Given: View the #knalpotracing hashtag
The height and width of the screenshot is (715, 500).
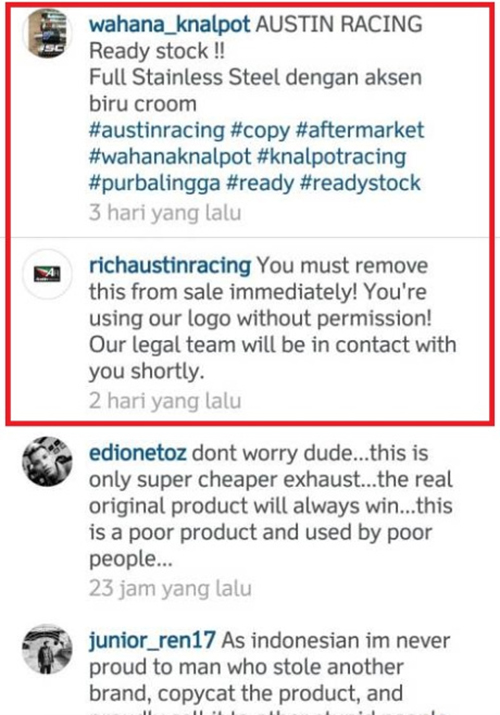Looking at the screenshot, I should click(x=331, y=157).
